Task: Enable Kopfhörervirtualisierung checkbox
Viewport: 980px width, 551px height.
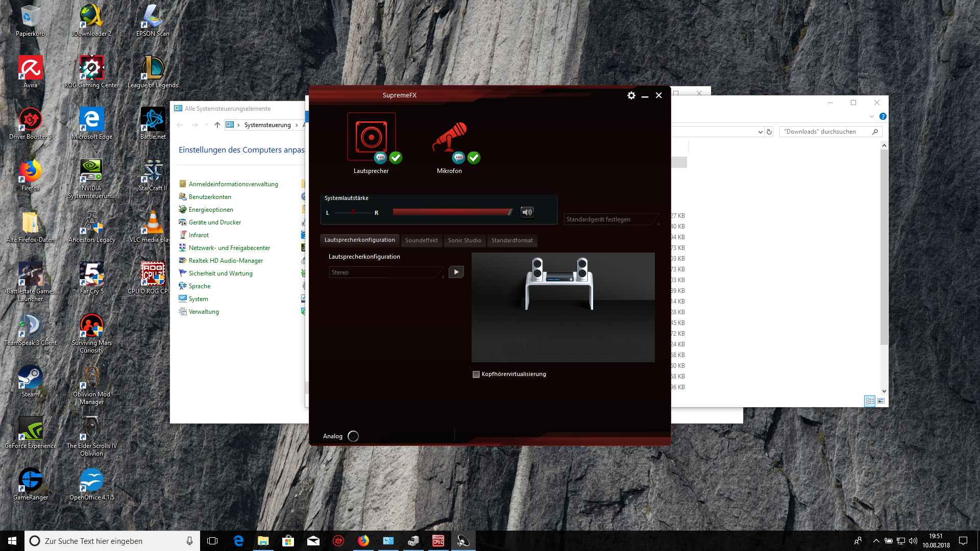Action: point(476,374)
